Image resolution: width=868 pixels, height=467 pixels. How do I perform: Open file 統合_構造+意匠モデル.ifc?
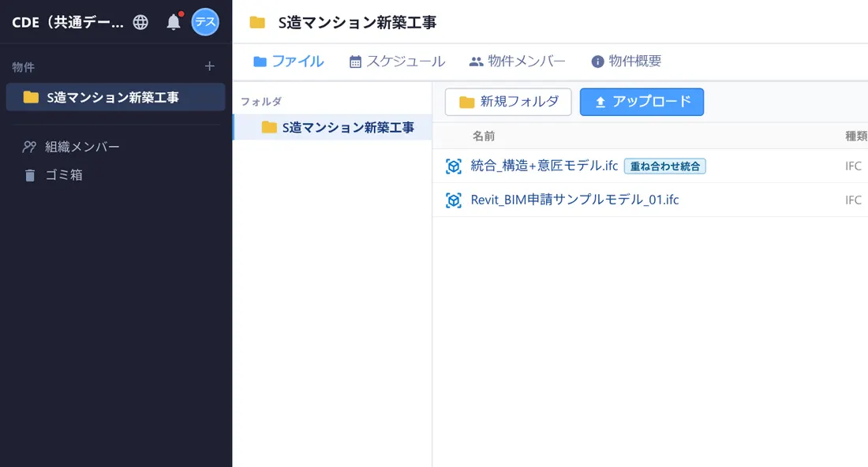tap(544, 166)
